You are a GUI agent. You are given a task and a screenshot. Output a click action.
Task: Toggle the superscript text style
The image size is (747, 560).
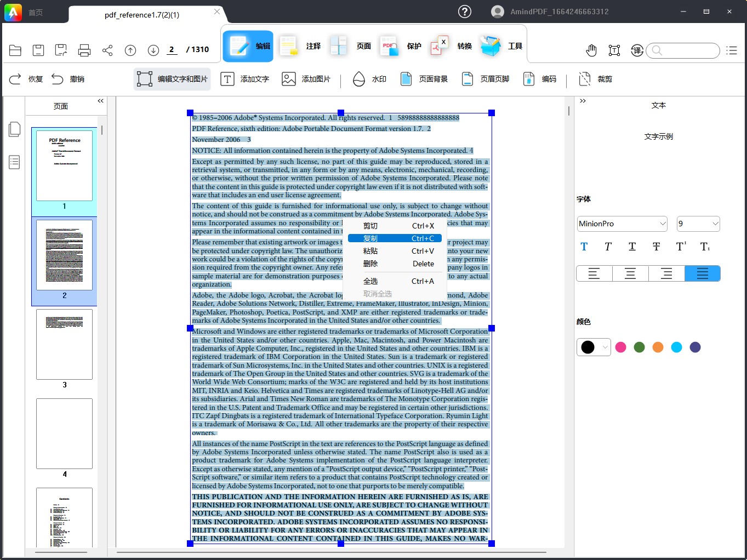[681, 247]
